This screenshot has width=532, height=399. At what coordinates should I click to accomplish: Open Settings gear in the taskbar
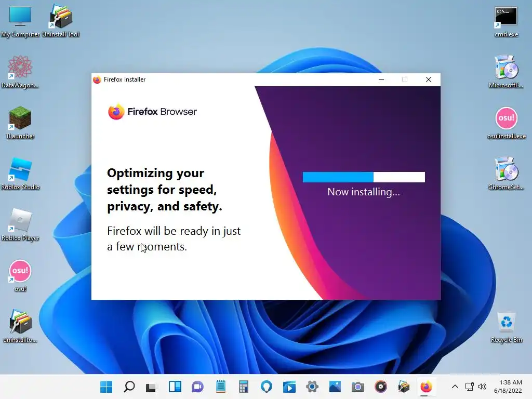click(x=312, y=387)
